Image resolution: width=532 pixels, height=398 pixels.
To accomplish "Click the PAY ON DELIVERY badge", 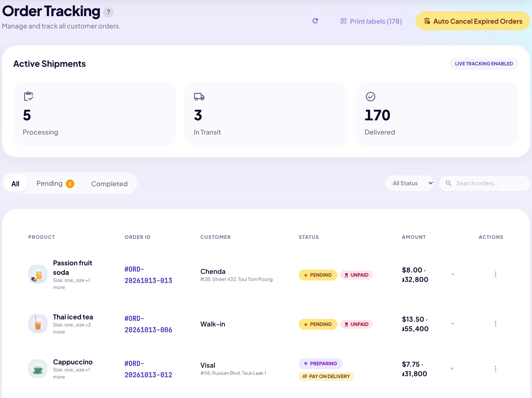I will (x=326, y=377).
